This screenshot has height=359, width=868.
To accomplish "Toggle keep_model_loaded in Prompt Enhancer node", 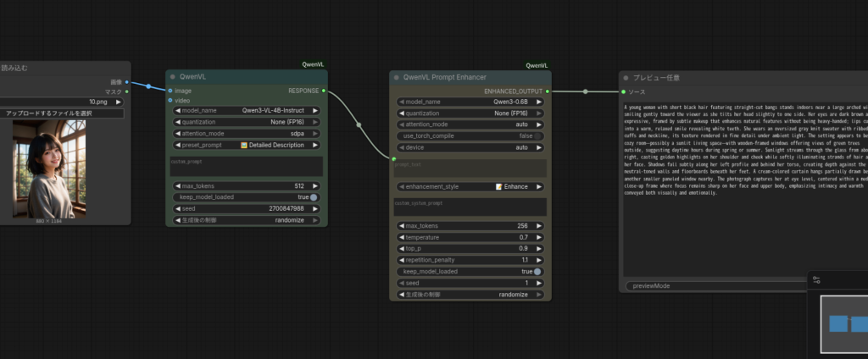I will click(537, 272).
